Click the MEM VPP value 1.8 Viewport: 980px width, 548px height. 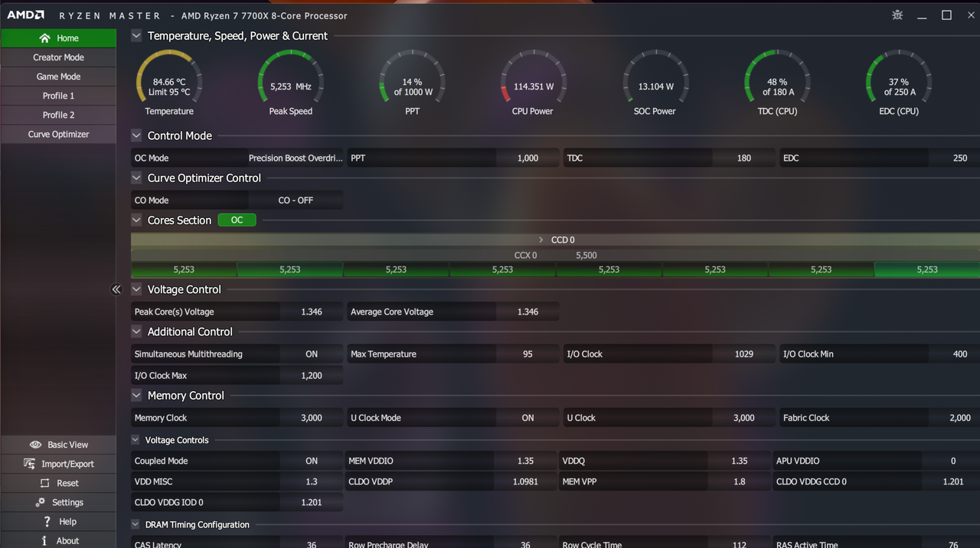(739, 482)
